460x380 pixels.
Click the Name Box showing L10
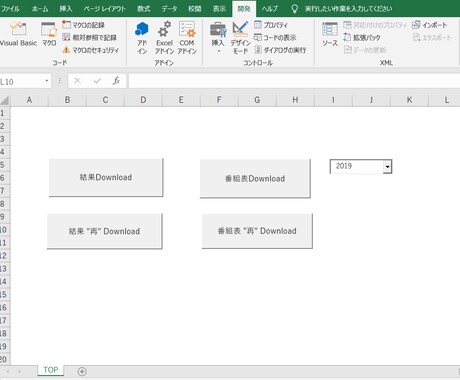pyautogui.click(x=21, y=81)
